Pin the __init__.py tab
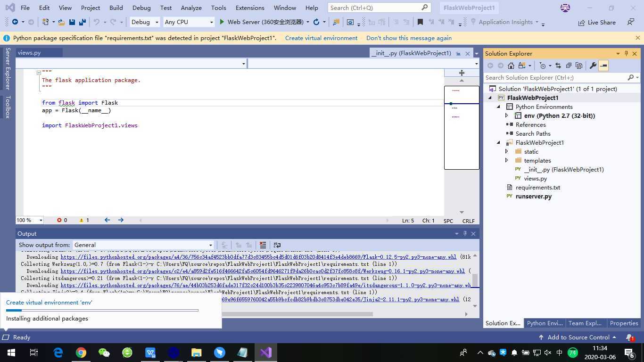The height and width of the screenshot is (362, 644). pos(458,54)
